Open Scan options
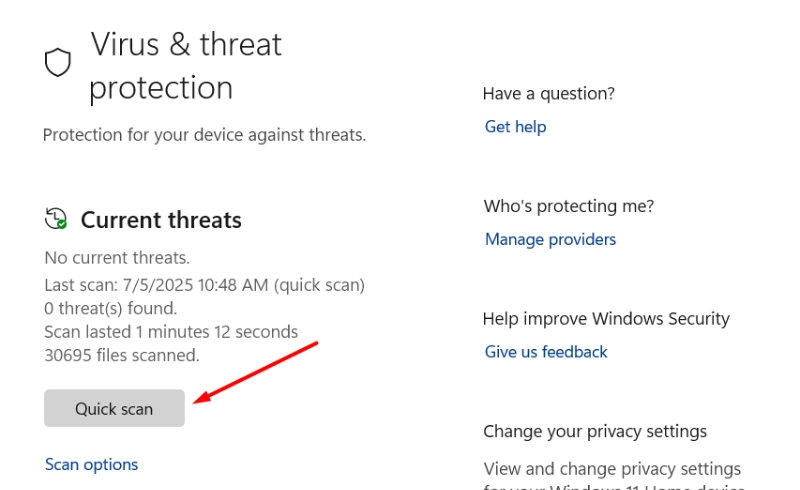This screenshot has width=800, height=490. [x=91, y=464]
